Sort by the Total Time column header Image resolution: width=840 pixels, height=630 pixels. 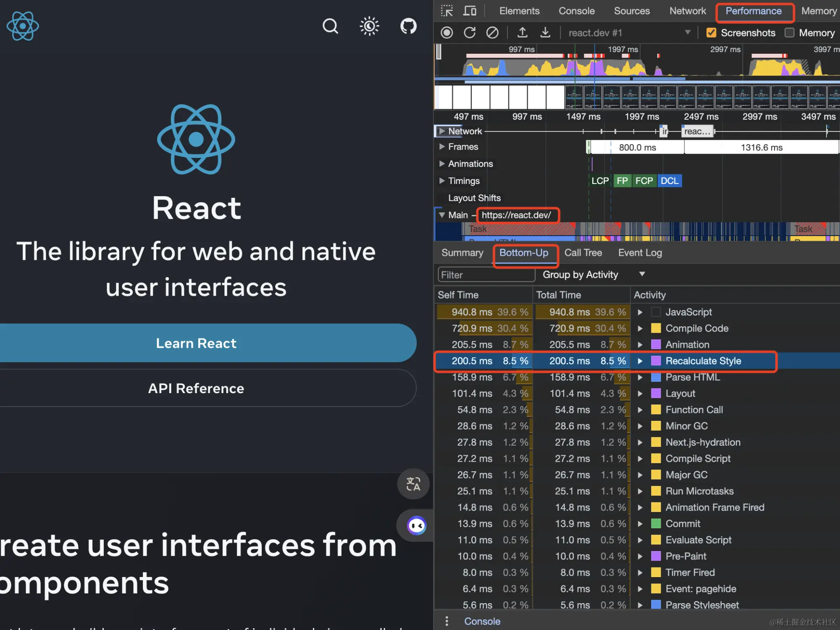(581, 295)
